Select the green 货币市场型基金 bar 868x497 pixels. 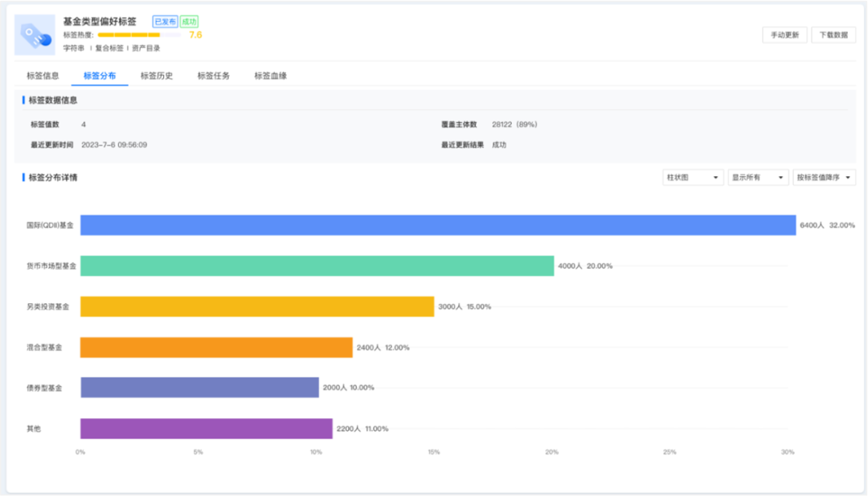pos(317,266)
